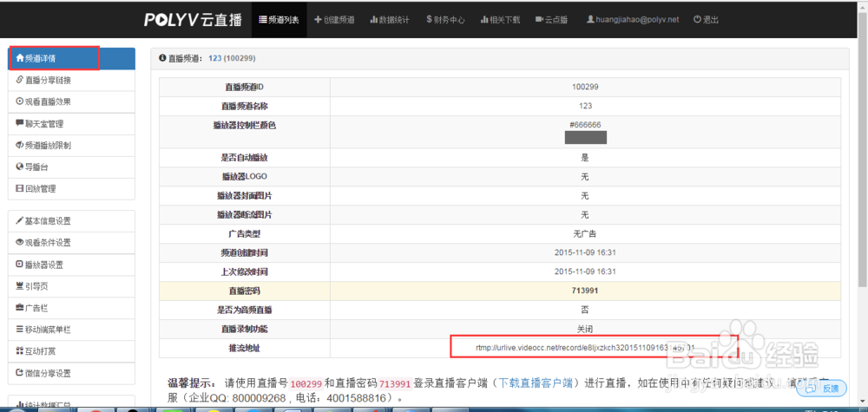Click the 推流地址 row label
The width and height of the screenshot is (868, 412).
[x=245, y=348]
